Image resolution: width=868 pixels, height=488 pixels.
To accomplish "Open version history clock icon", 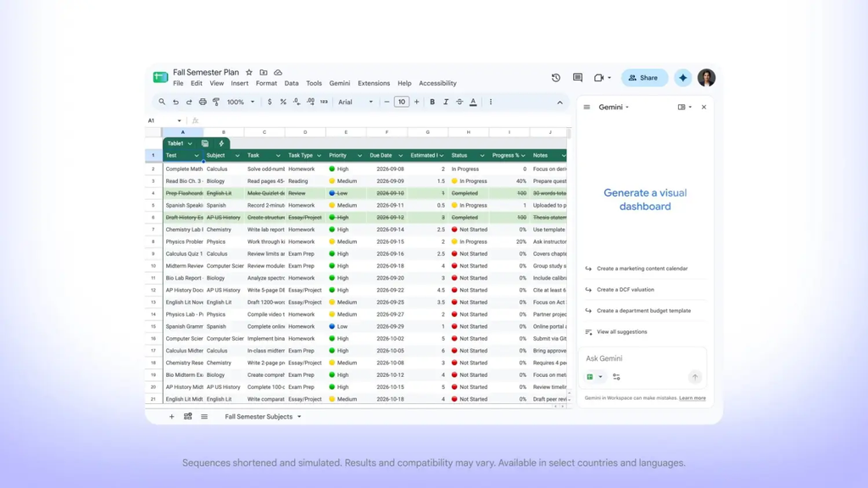I will [x=556, y=78].
